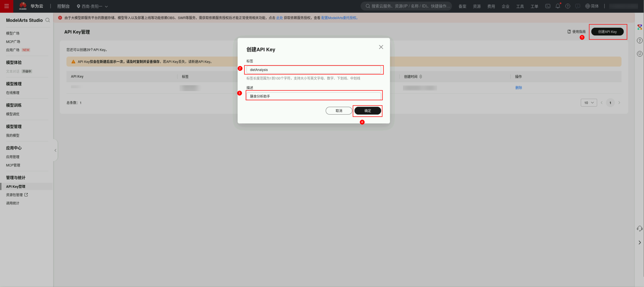Click the feedback smiley face icon

click(639, 54)
